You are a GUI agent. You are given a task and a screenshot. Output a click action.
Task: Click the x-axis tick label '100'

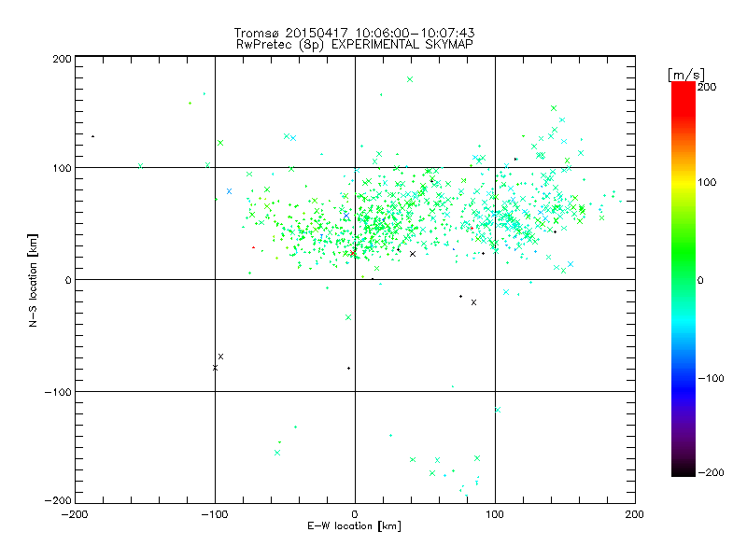pyautogui.click(x=495, y=514)
